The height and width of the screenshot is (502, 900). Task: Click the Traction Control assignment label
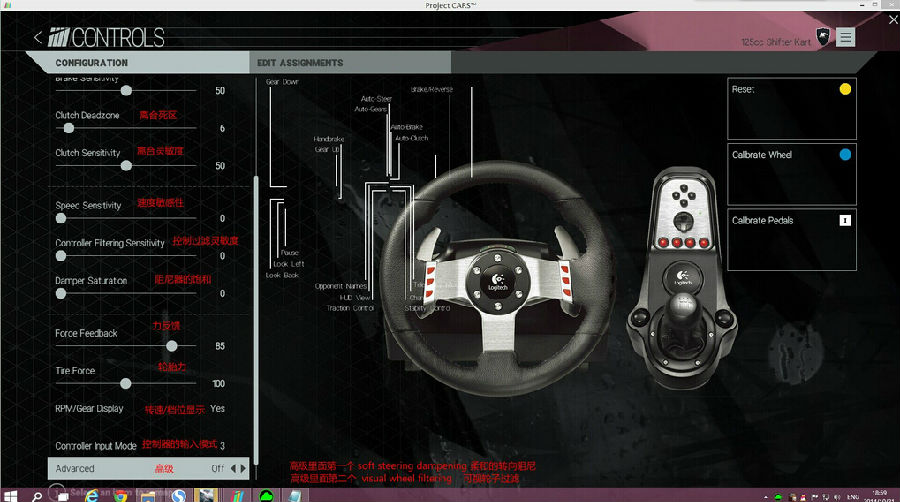click(x=350, y=308)
